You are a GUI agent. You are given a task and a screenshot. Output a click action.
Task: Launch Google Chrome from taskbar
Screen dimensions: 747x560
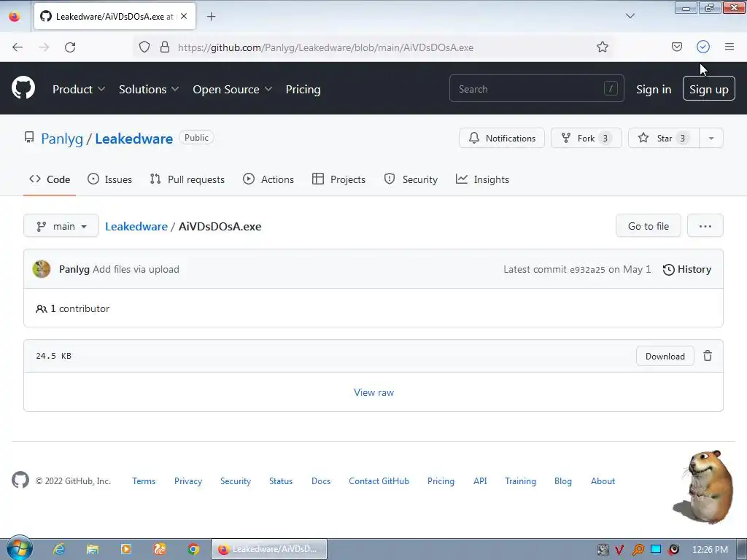tap(193, 549)
